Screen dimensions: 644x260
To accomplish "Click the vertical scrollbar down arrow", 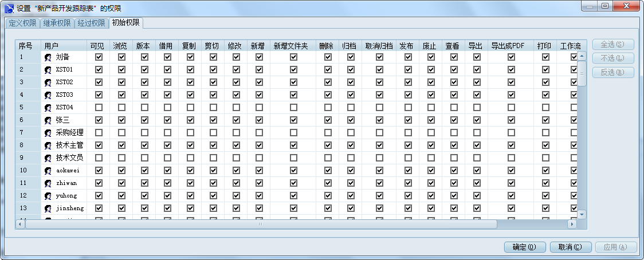I will click(582, 214).
